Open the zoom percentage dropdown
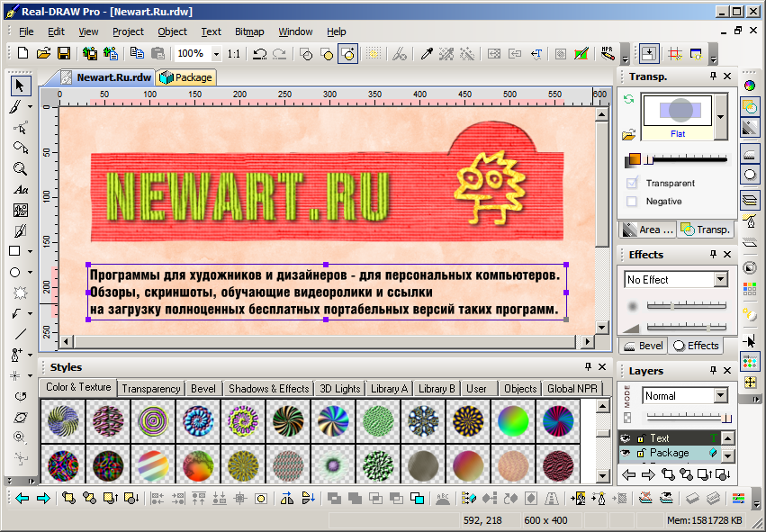Viewport: 766px width, 532px height. click(x=216, y=54)
